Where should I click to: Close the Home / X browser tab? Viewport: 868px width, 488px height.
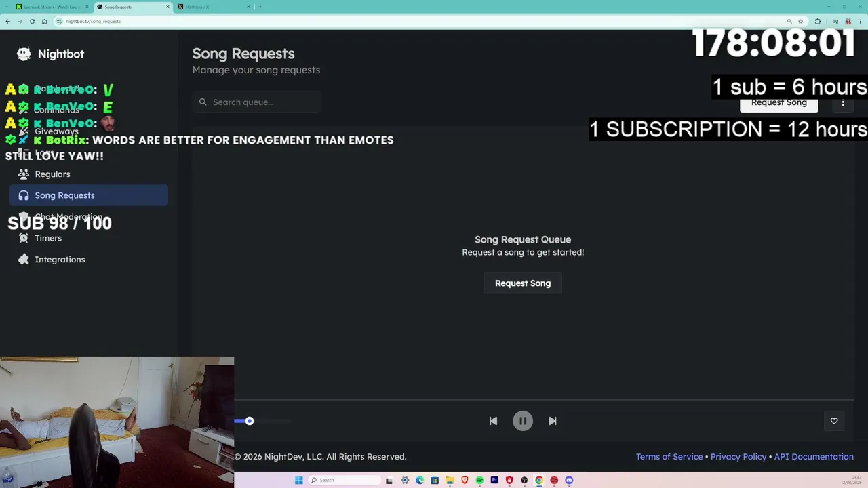coord(248,7)
